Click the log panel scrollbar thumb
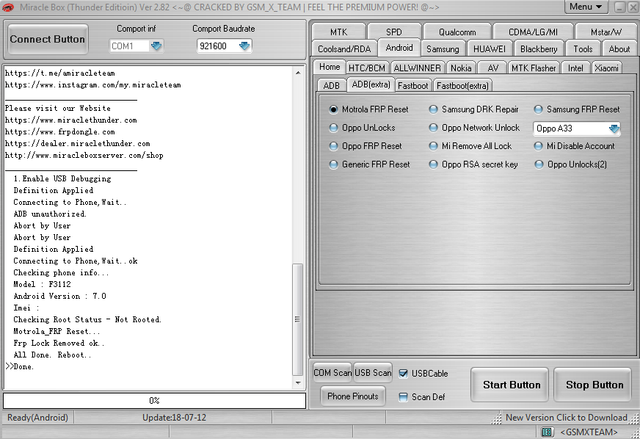 298,319
